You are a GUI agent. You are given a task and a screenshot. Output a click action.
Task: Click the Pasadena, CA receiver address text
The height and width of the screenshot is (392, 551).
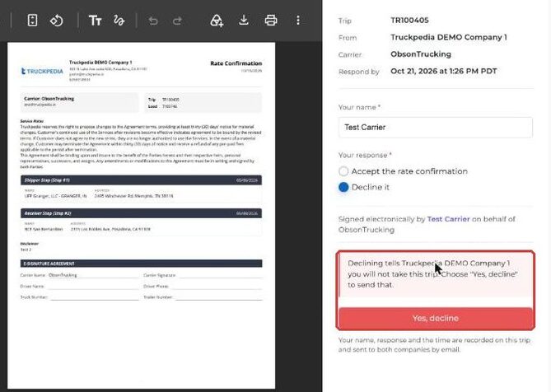coord(110,229)
